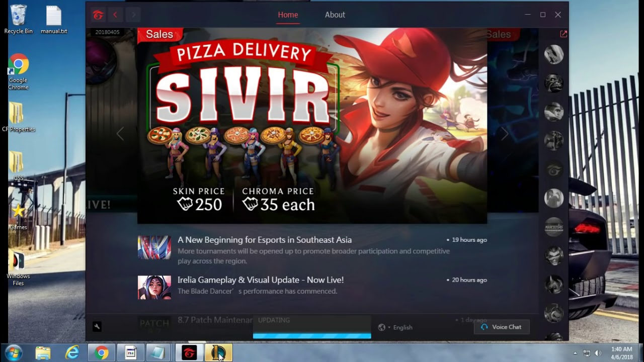Screen dimensions: 644x362
Task: Open the volume control in system tray
Action: 598,353
